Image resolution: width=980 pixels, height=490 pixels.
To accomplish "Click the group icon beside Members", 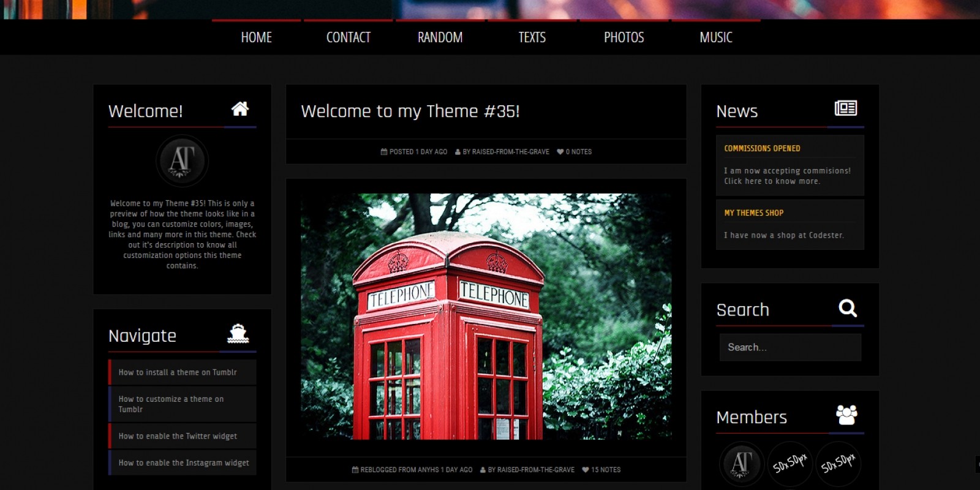I will pyautogui.click(x=846, y=415).
